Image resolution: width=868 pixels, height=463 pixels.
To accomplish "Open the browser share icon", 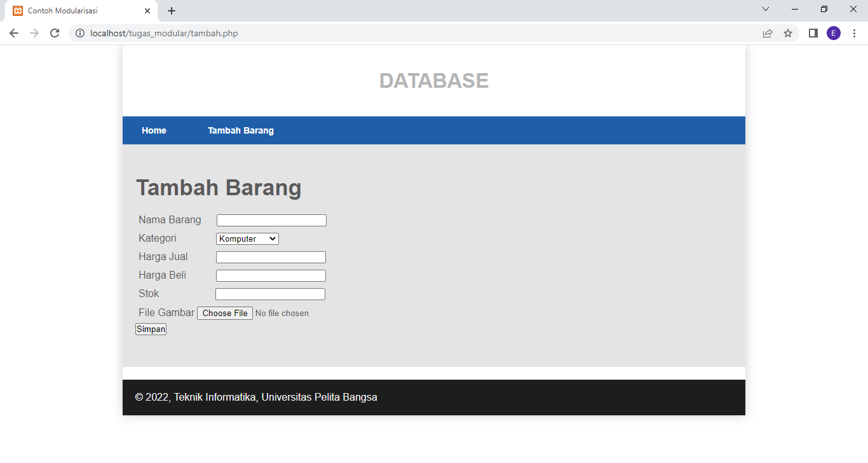I will point(768,33).
